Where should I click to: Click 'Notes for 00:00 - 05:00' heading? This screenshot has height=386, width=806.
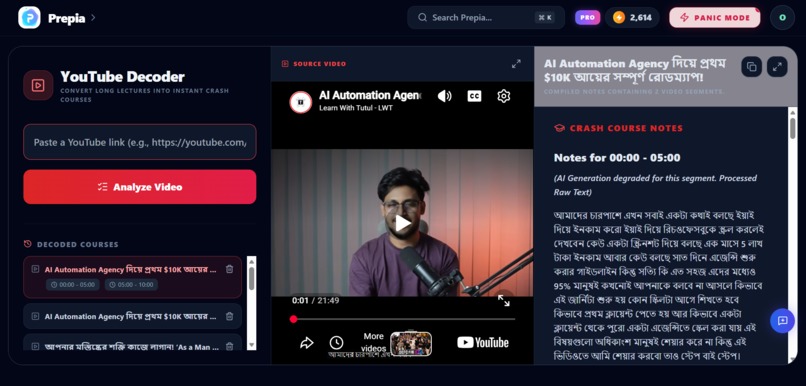(x=617, y=158)
